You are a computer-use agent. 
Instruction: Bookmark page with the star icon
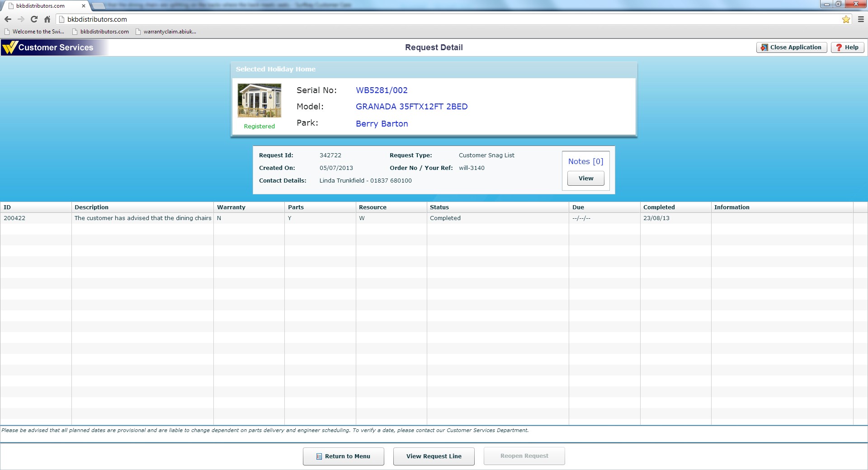846,19
